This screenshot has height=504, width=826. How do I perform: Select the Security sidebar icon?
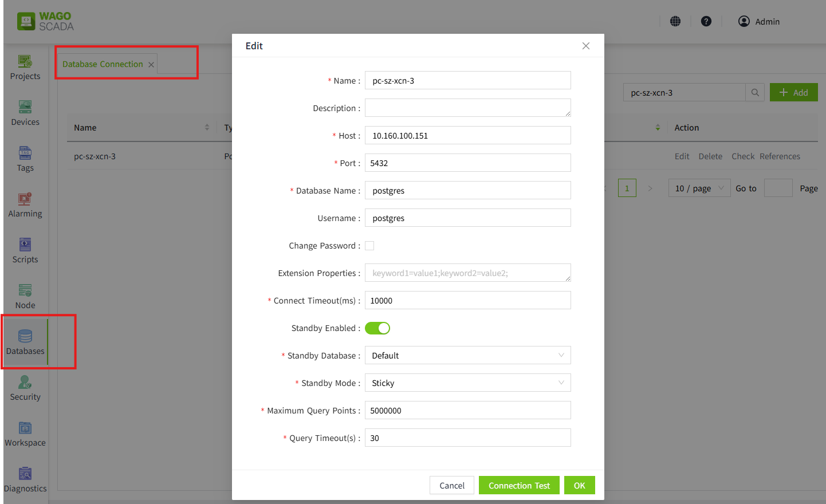[x=25, y=383]
